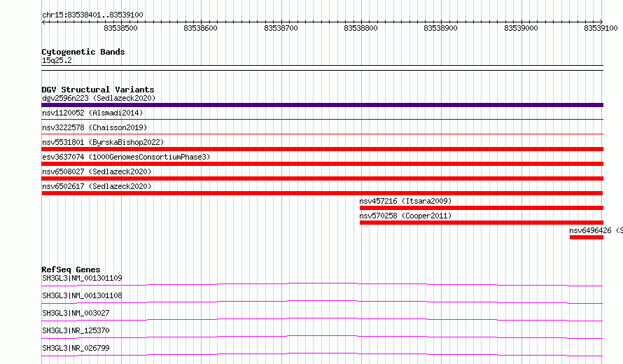Open transcript SH3GL3|NR_125370 label
This screenshot has height=364, width=623.
(76, 330)
